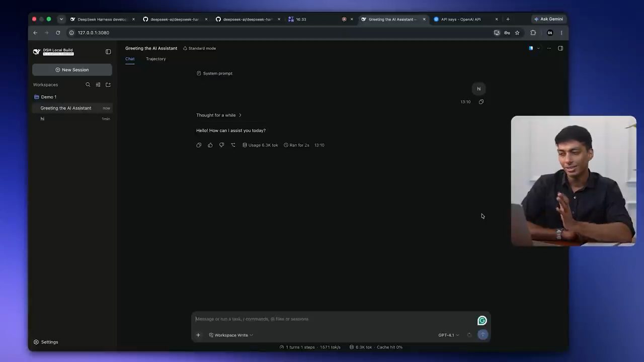Screen dimensions: 644x362
Task: Select the Chat tab
Action: [130, 59]
